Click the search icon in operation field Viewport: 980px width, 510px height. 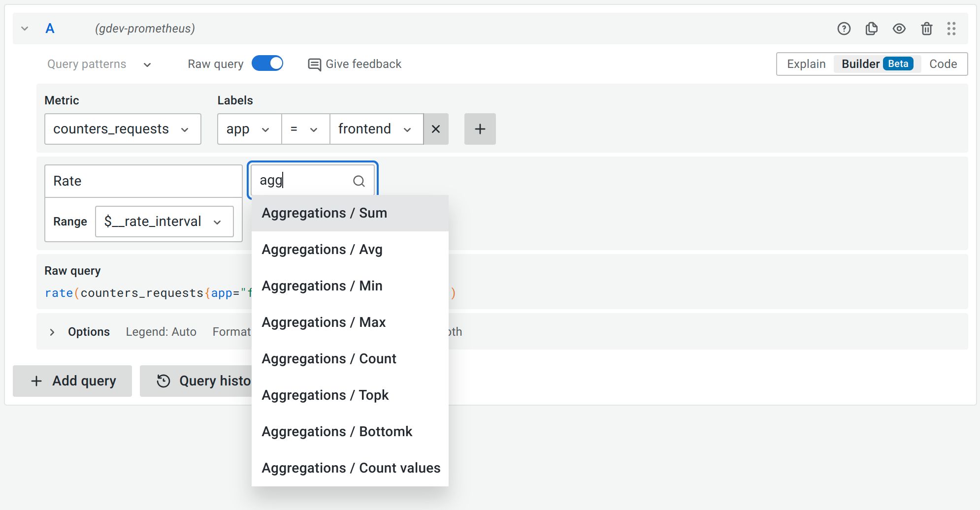point(359,181)
